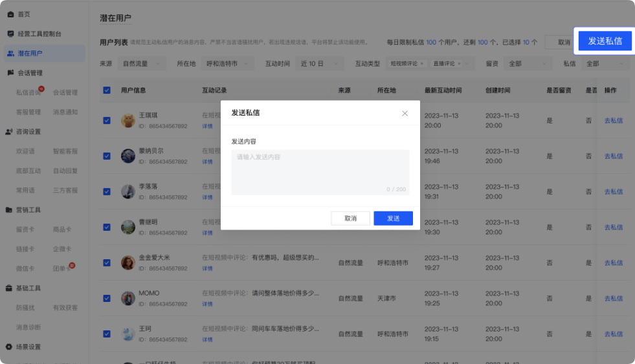This screenshot has height=364, width=635.
Task: Click 去私信 link for 王琪琪
Action: point(614,120)
